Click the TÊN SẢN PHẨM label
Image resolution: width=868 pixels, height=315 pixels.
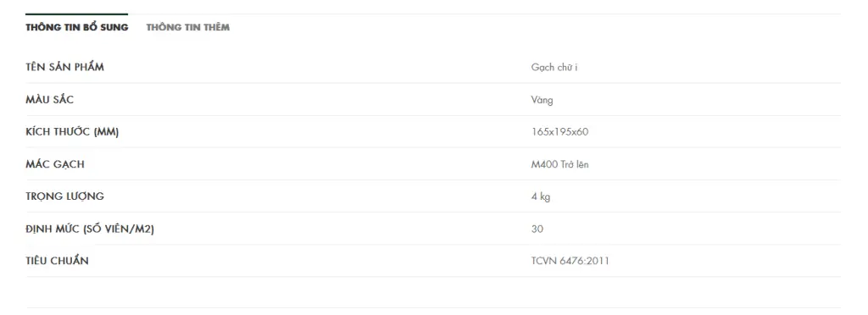[x=64, y=67]
